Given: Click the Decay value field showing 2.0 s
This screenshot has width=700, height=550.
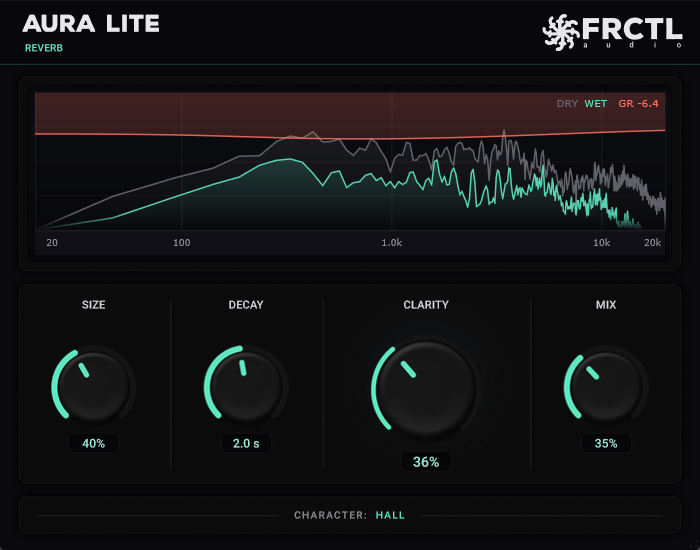Looking at the screenshot, I should pos(246,443).
